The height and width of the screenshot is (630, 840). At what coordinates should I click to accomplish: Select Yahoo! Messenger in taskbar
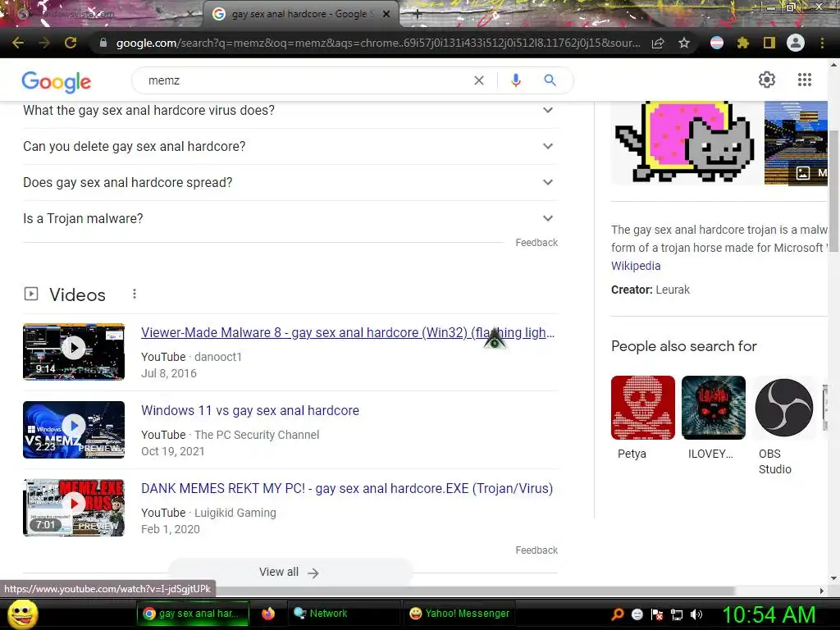(459, 614)
